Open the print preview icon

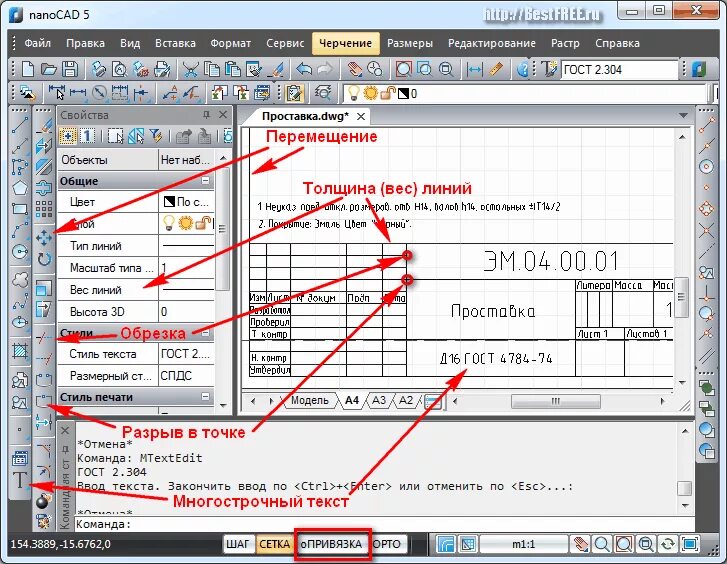[x=120, y=70]
